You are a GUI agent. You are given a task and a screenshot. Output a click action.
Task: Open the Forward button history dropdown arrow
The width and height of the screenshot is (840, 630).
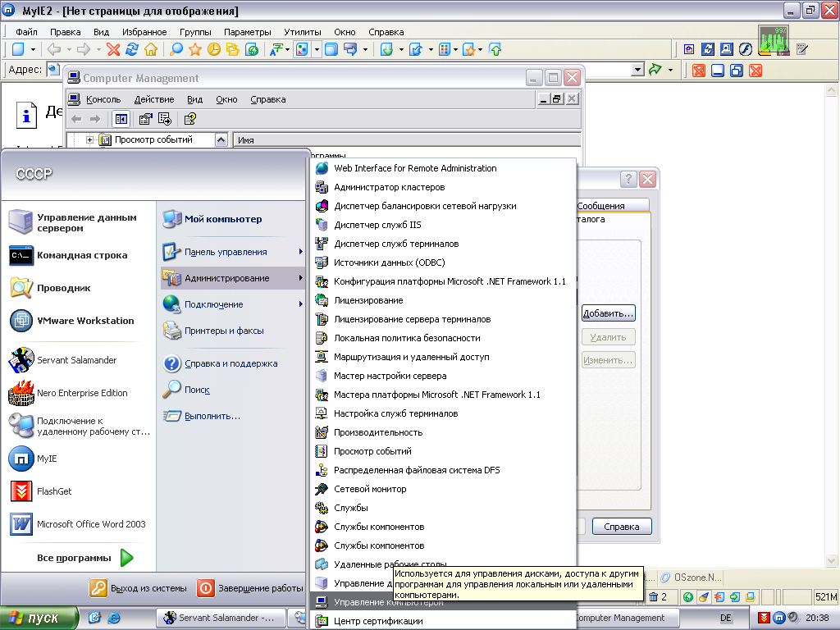(98, 50)
